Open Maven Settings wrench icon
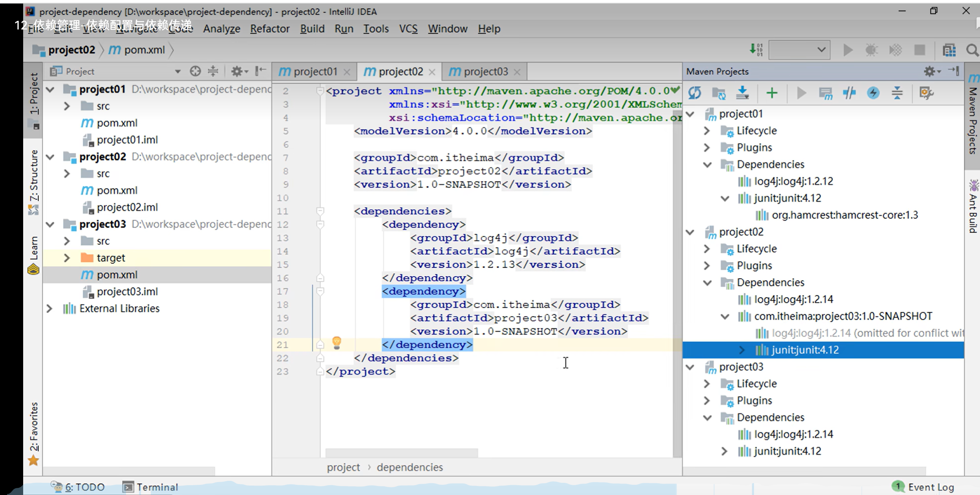 pos(926,93)
